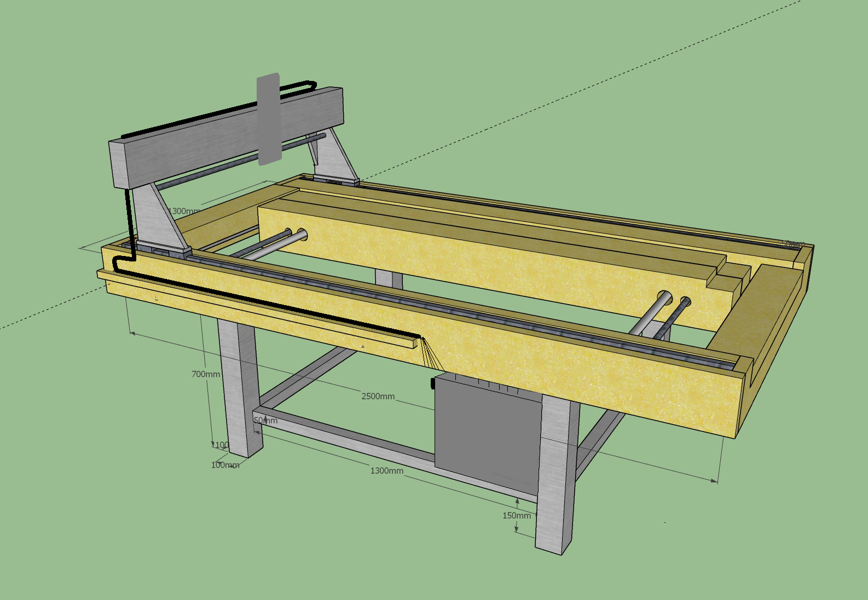Viewport: 868px width, 600px height.
Task: Select the twin rod ends near the gantry
Action: [x=294, y=235]
